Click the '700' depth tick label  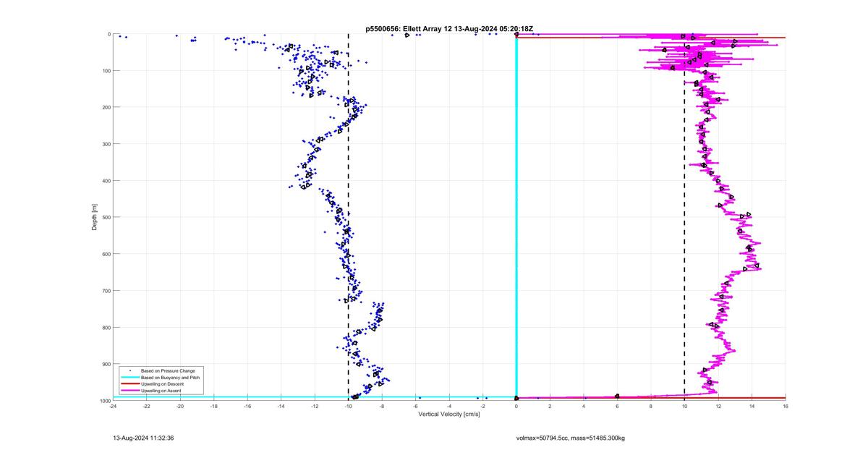pyautogui.click(x=105, y=291)
